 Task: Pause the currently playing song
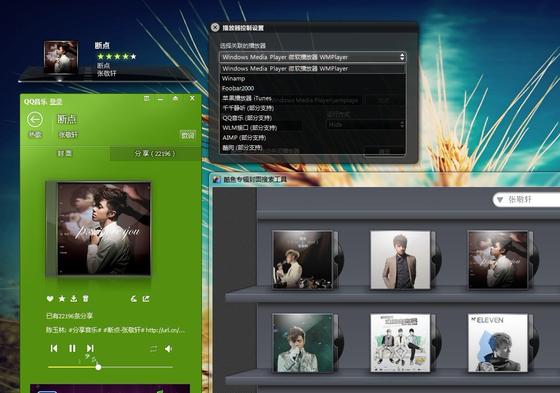point(72,348)
